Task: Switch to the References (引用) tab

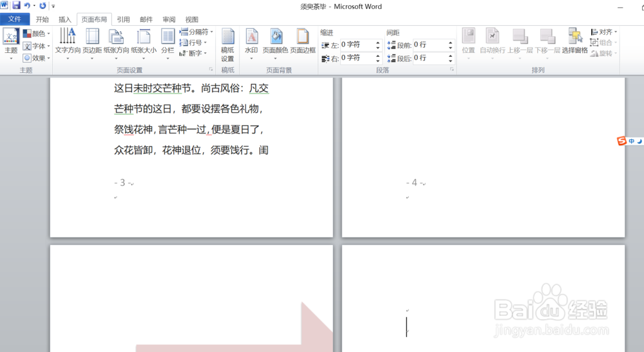Action: coord(123,19)
